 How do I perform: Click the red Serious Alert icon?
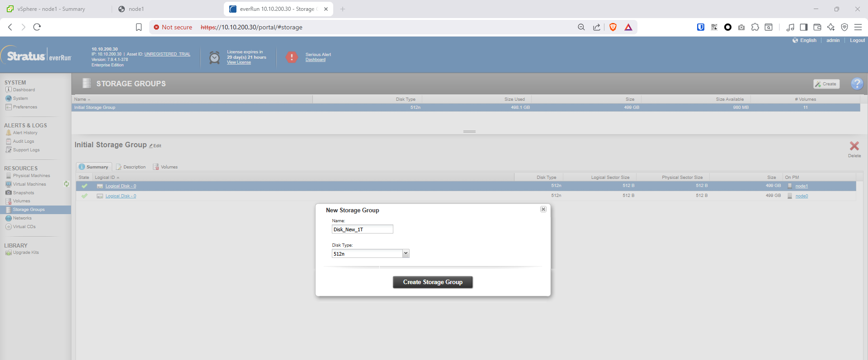(292, 57)
